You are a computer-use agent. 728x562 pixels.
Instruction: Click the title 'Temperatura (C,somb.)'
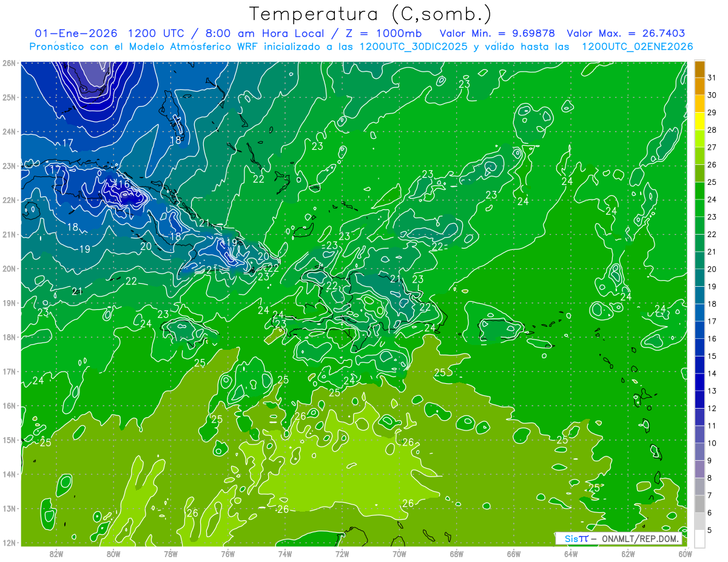point(370,14)
